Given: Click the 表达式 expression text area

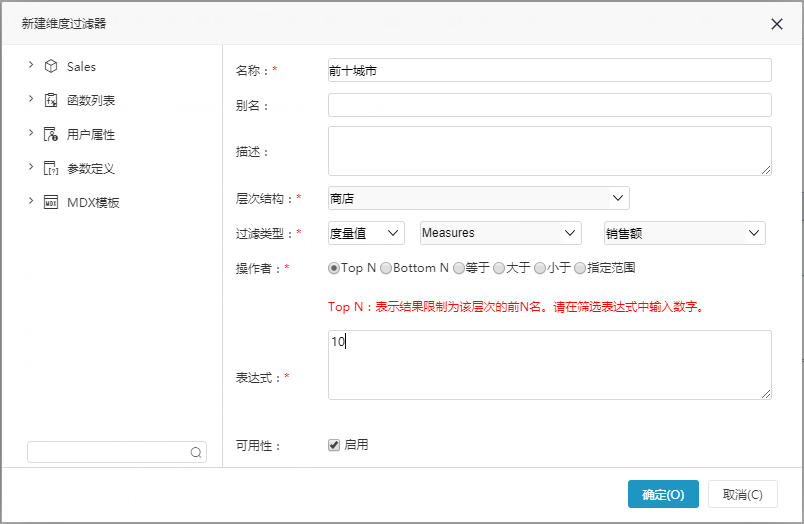Looking at the screenshot, I should click(550, 365).
